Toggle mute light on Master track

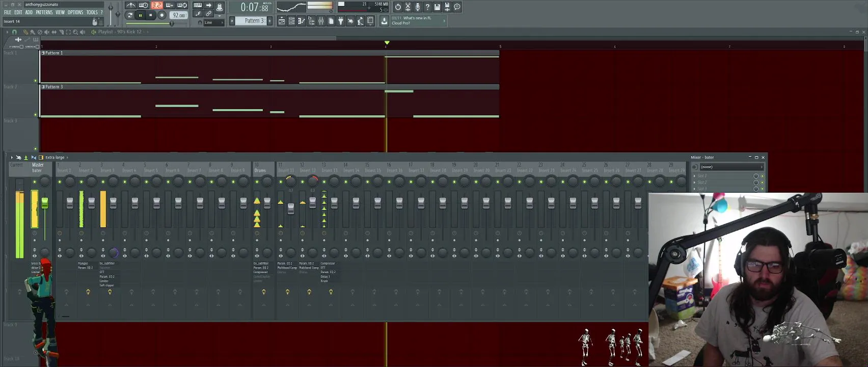click(x=35, y=182)
